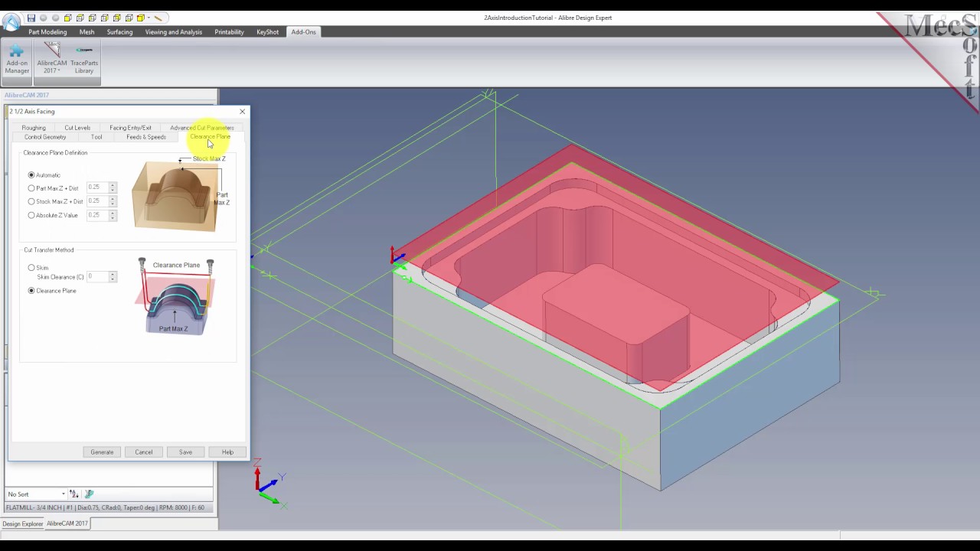Open the Viewing and Analysis ribbon tab

[174, 32]
